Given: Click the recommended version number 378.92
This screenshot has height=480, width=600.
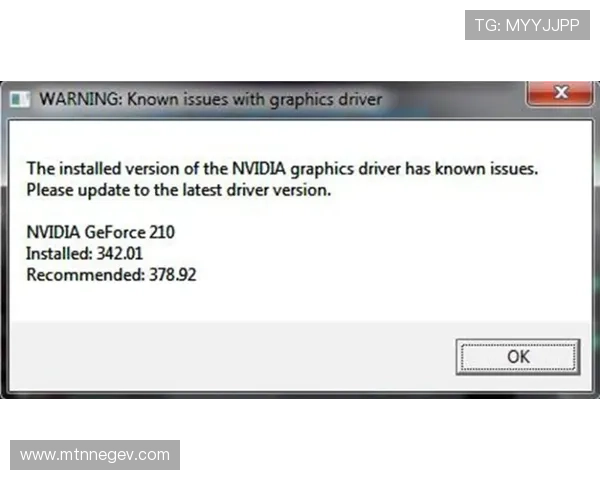Looking at the screenshot, I should (x=173, y=275).
